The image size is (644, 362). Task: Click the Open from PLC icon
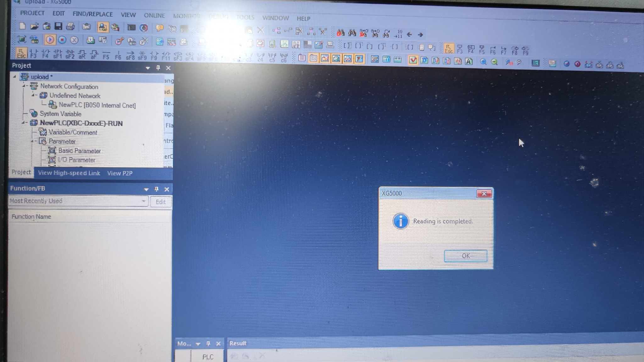pyautogui.click(x=47, y=26)
